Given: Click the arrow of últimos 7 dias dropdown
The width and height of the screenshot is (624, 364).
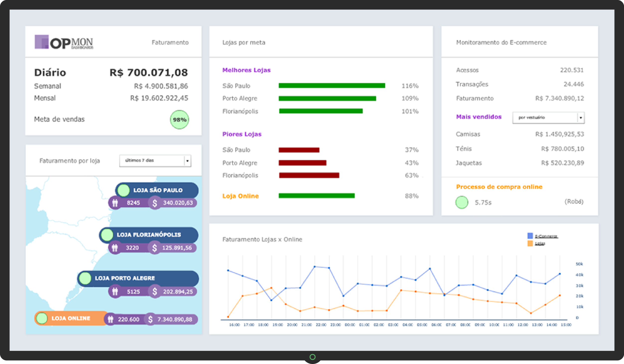Looking at the screenshot, I should tap(187, 161).
